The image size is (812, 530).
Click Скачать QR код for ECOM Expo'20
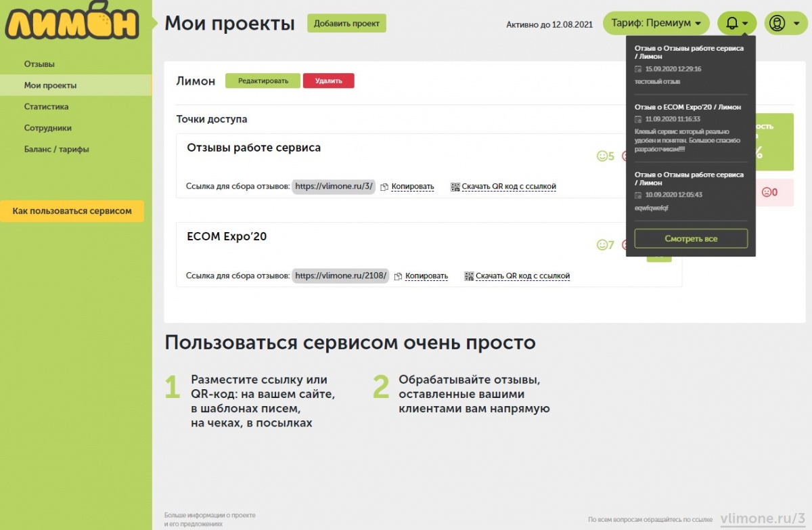523,276
